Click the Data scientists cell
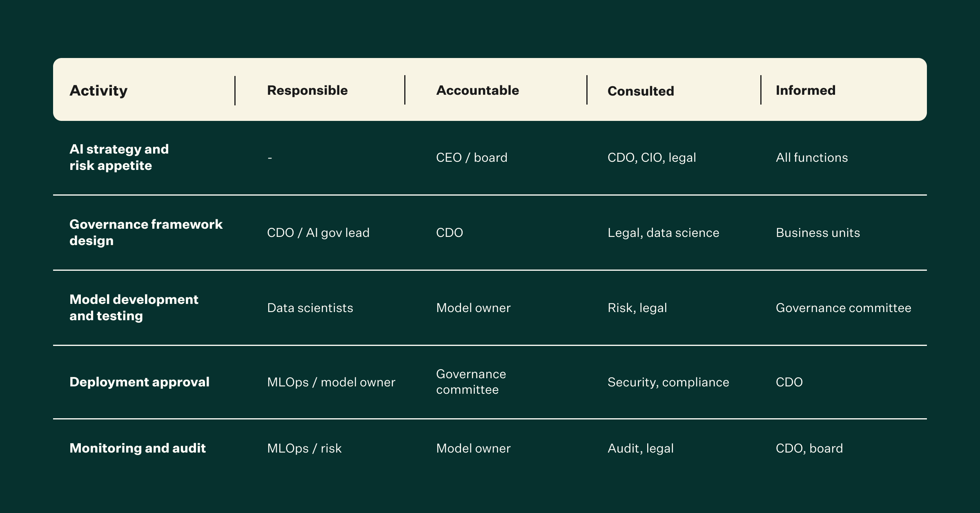980x513 pixels. [310, 308]
